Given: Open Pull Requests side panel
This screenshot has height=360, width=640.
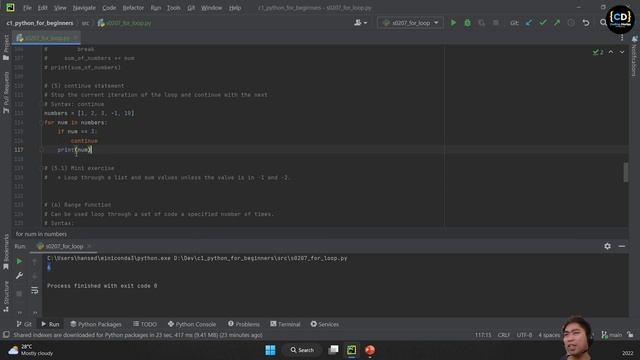Looking at the screenshot, I should click(6, 93).
